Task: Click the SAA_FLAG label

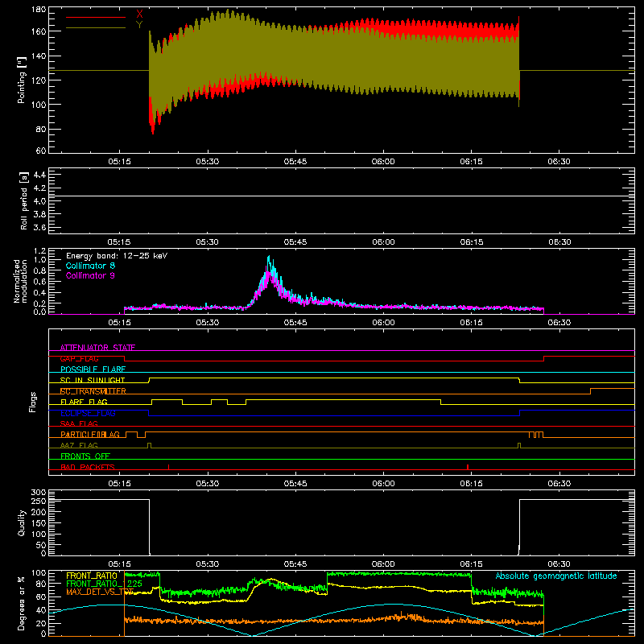Action: [79, 423]
